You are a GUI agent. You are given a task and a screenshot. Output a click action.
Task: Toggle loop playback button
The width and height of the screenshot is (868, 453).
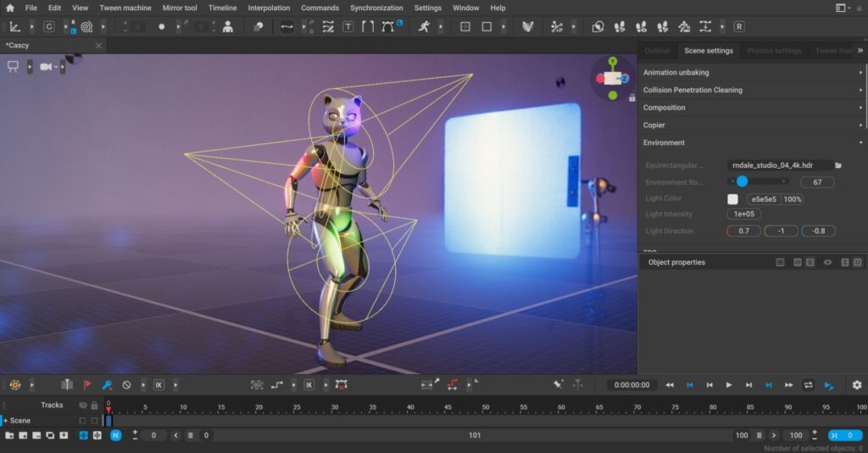click(808, 385)
